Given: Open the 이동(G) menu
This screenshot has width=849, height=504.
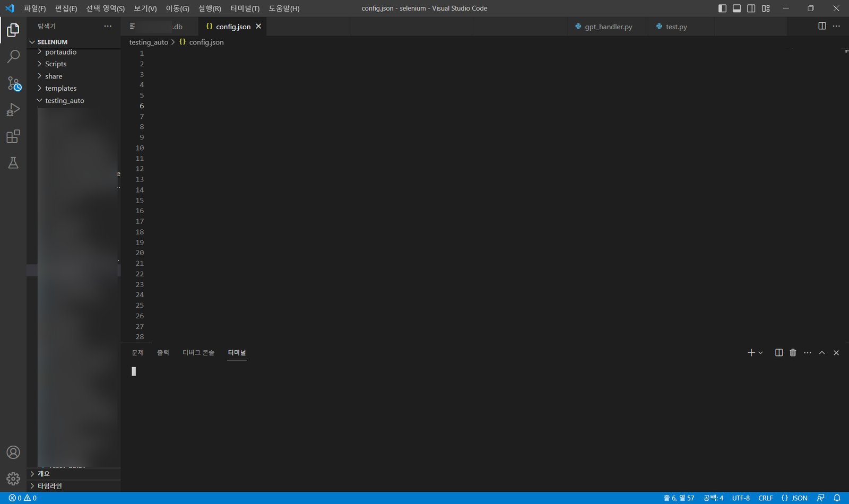Looking at the screenshot, I should tap(177, 8).
